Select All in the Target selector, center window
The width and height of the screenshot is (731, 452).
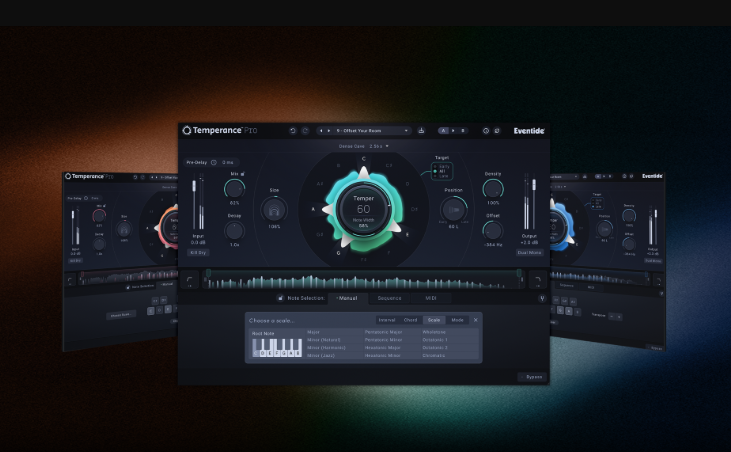pyautogui.click(x=440, y=171)
